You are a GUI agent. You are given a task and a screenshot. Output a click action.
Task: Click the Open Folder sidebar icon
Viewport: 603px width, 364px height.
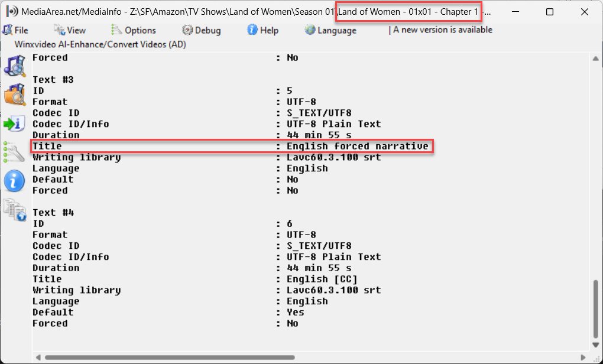pos(15,95)
